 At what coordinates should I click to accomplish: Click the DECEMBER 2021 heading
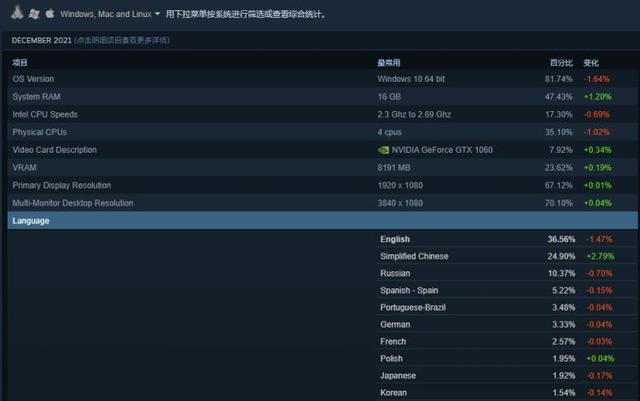click(x=41, y=40)
